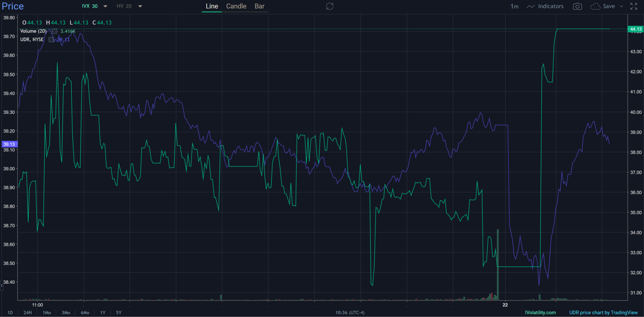644x317 pixels.
Task: Click the 10:36 (UTC-4) timezone clock
Action: tap(350, 312)
